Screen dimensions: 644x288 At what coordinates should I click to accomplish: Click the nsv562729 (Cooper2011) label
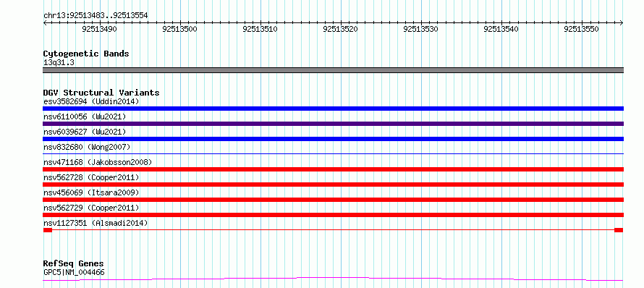(x=91, y=208)
